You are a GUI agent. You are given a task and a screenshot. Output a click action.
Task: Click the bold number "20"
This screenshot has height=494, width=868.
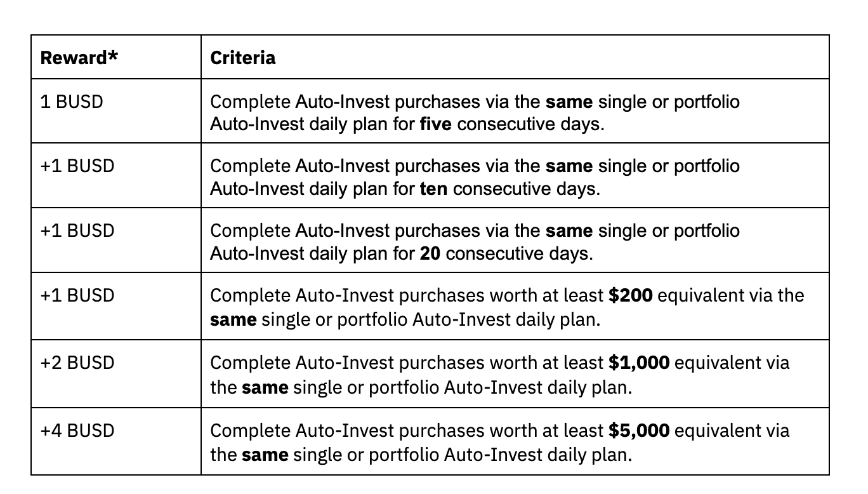pyautogui.click(x=430, y=253)
